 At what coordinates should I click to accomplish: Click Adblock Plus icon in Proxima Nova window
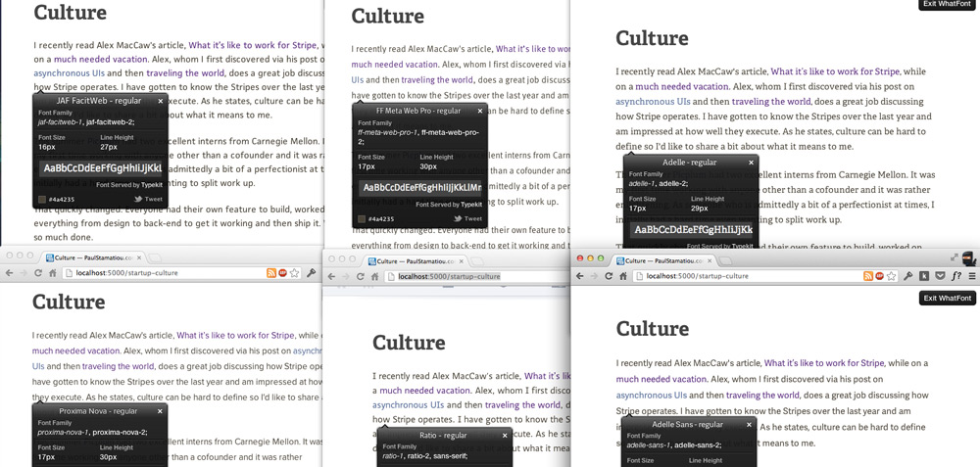click(282, 273)
